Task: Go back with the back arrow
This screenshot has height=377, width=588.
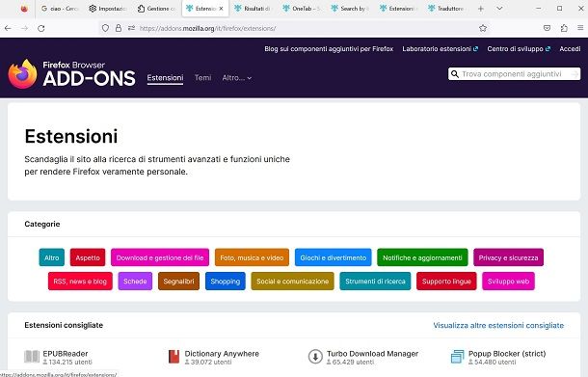Action: tap(8, 28)
